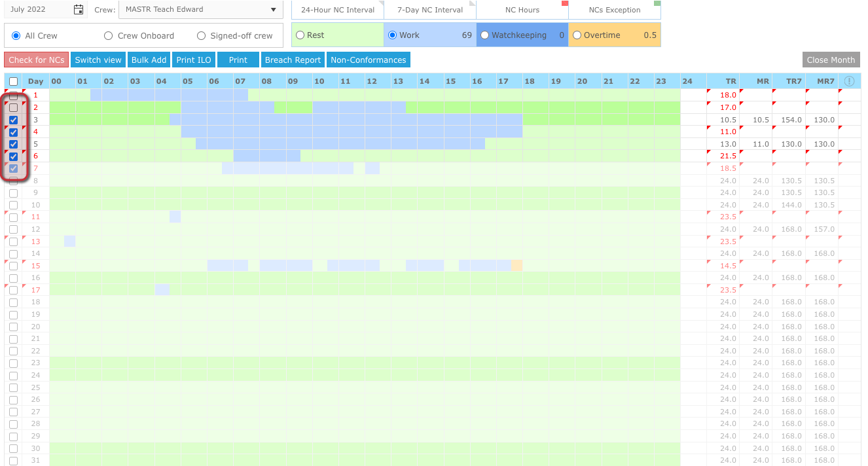The width and height of the screenshot is (868, 466).
Task: Click the blue work block on day 6
Action: 267,156
